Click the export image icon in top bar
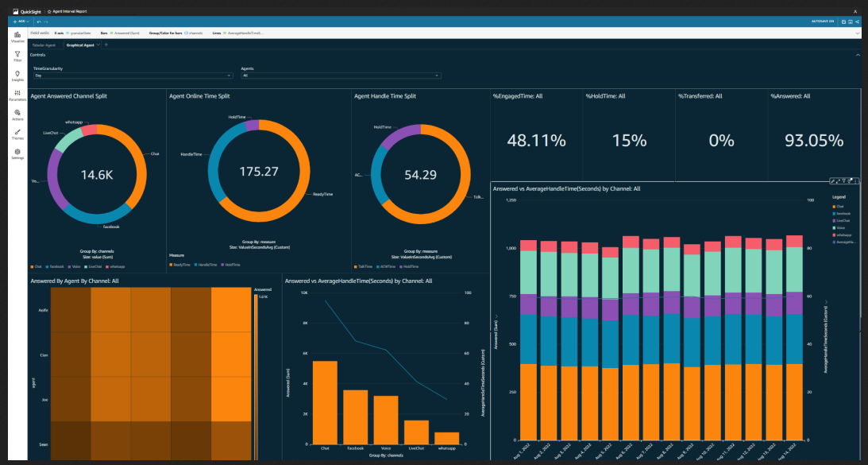868x465 pixels. click(x=851, y=21)
